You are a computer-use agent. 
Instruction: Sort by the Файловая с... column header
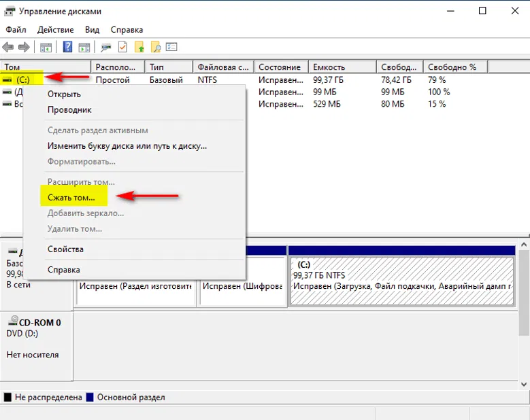point(223,67)
